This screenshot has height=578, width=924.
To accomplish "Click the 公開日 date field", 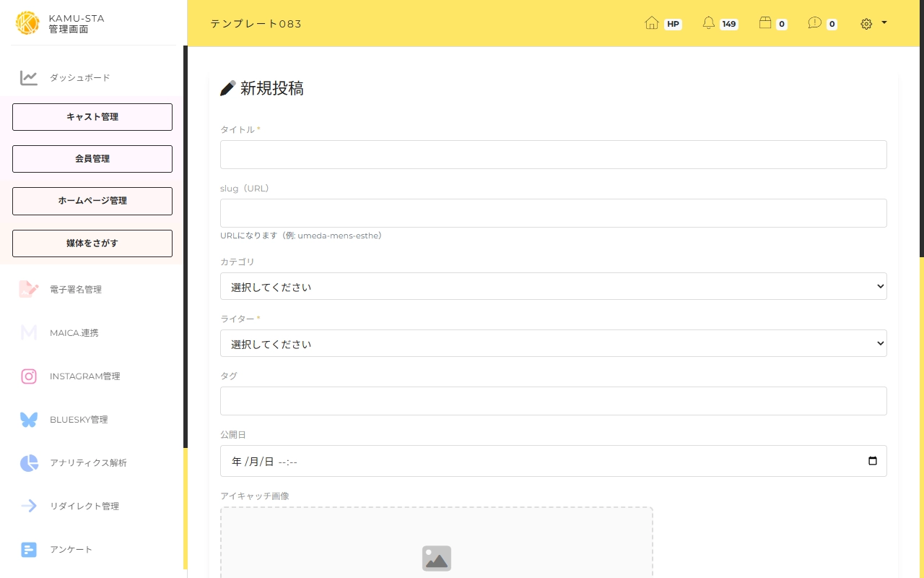I will click(554, 461).
